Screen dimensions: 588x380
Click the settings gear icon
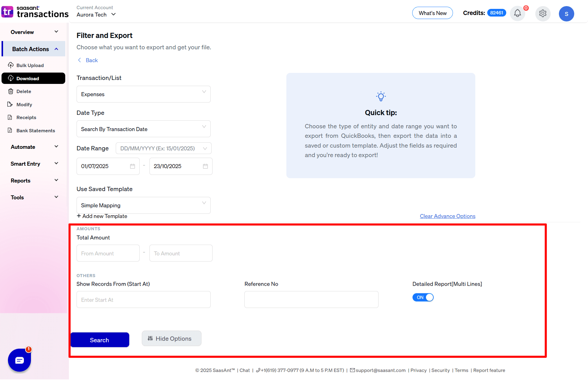point(543,13)
